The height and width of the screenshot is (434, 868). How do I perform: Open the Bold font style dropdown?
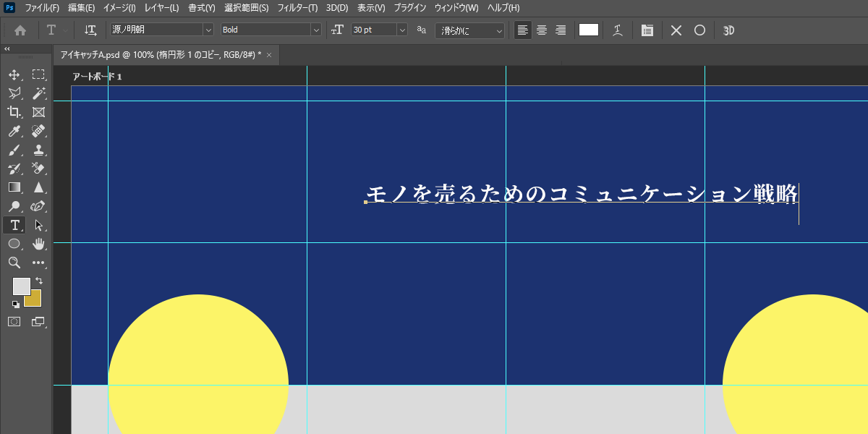tap(316, 30)
